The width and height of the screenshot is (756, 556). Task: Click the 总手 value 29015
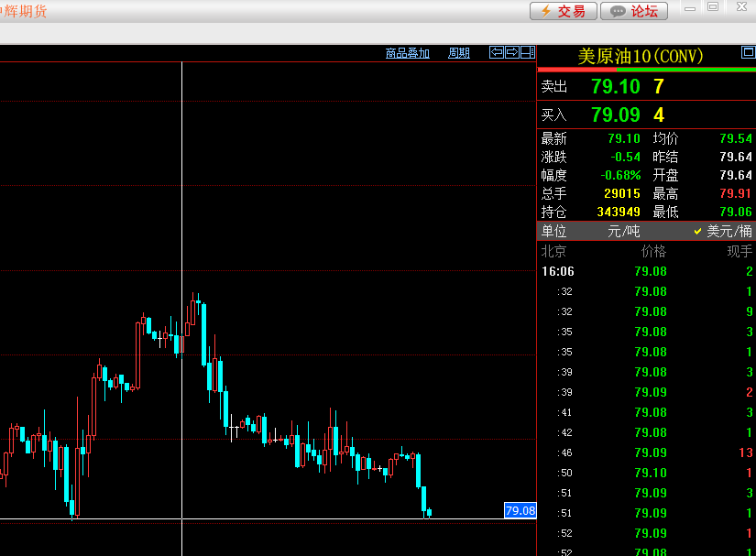click(622, 193)
